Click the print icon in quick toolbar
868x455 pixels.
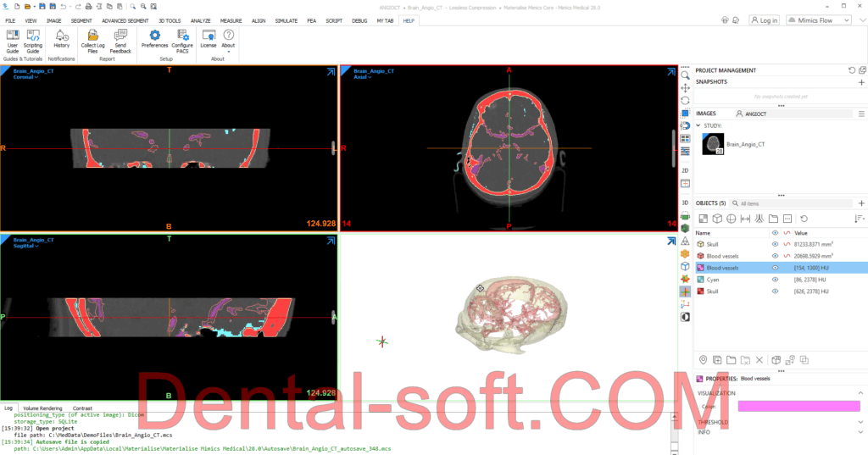[88, 7]
